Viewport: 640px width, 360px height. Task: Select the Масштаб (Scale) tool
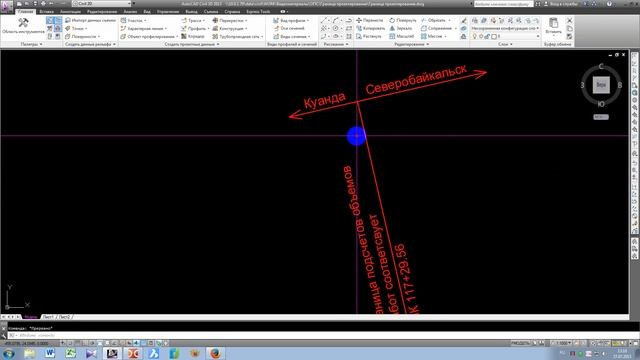(402, 36)
